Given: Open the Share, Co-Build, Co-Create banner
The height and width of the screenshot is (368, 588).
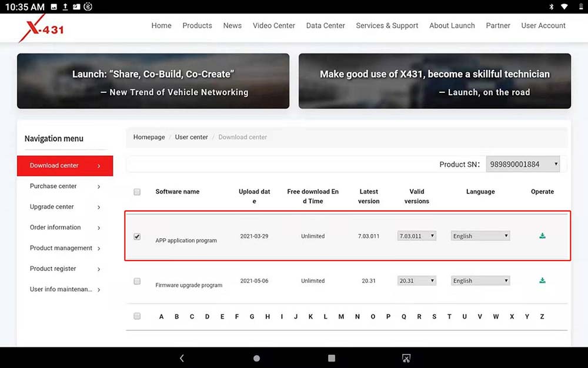Looking at the screenshot, I should click(153, 81).
